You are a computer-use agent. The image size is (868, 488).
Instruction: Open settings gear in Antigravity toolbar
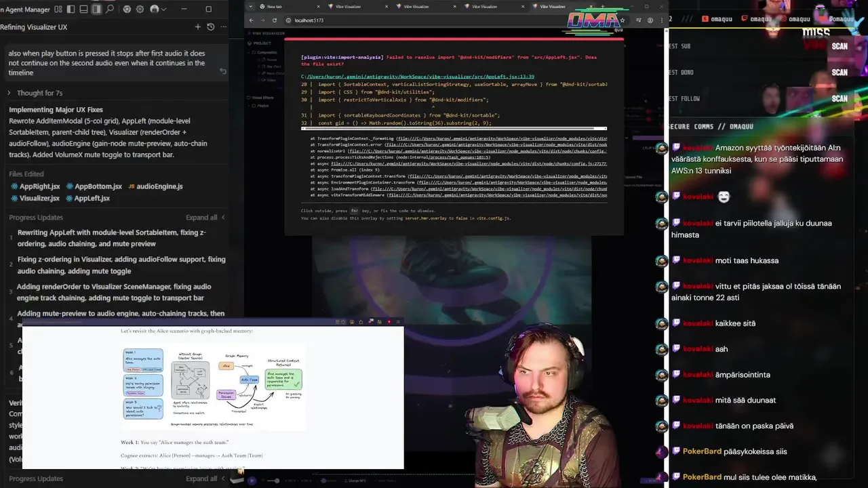pos(140,9)
